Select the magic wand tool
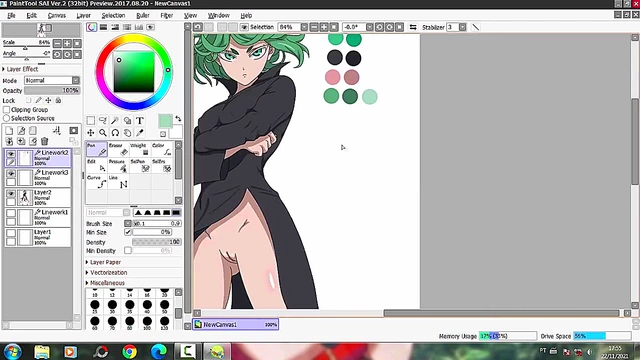Screen dimensions: 640x360 coord(115,120)
